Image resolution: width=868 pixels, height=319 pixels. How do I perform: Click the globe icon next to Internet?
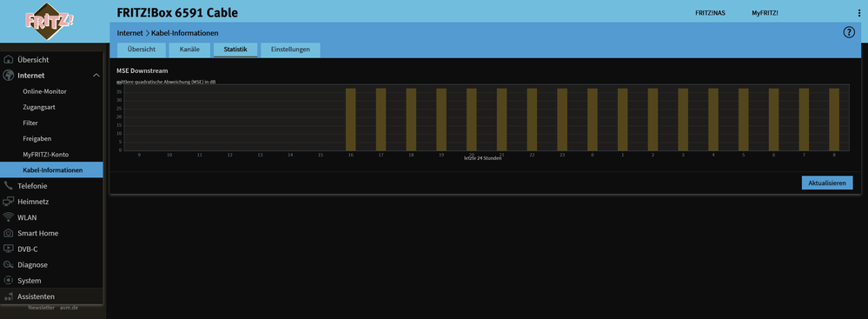click(x=9, y=76)
